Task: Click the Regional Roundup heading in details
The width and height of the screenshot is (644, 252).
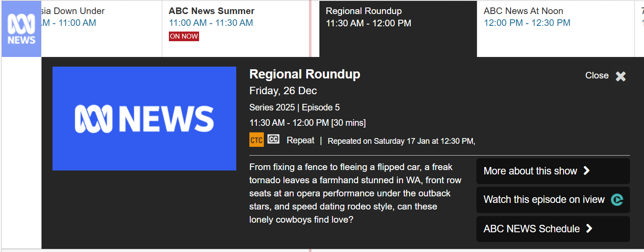Action: click(304, 74)
